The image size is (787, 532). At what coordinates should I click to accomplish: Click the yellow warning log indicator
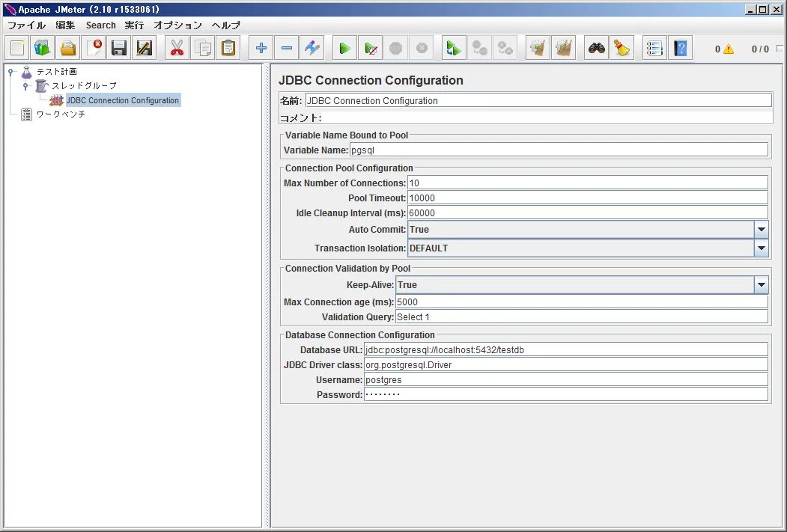729,49
